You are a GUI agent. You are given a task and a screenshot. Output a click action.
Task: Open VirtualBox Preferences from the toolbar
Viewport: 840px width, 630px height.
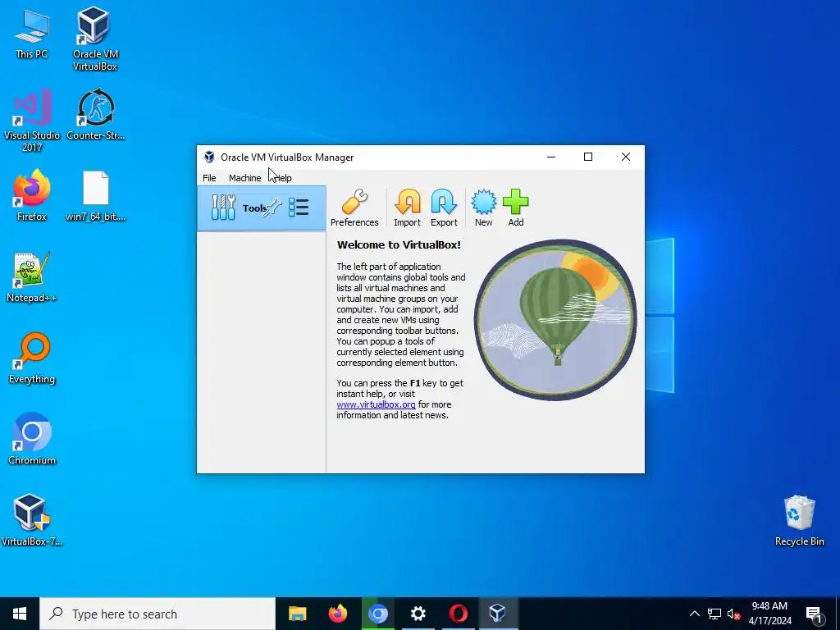coord(354,208)
